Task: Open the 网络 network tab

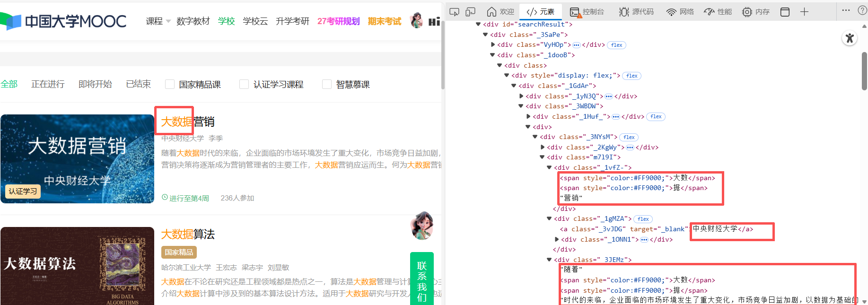Action: (x=680, y=12)
